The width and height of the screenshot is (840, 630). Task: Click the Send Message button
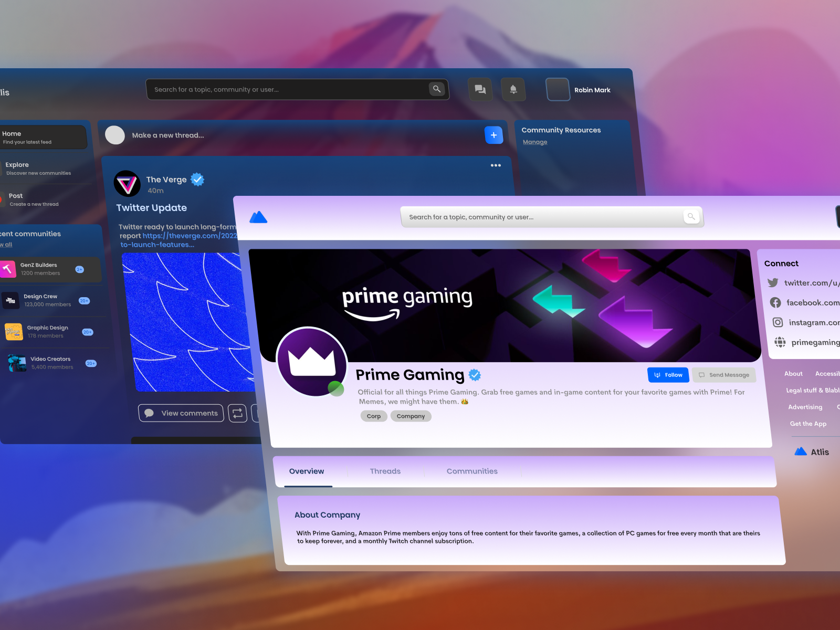pos(724,375)
